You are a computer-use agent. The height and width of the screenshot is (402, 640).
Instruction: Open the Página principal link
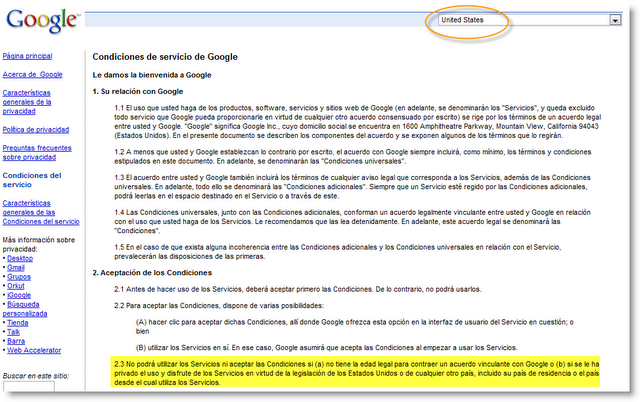tap(27, 56)
